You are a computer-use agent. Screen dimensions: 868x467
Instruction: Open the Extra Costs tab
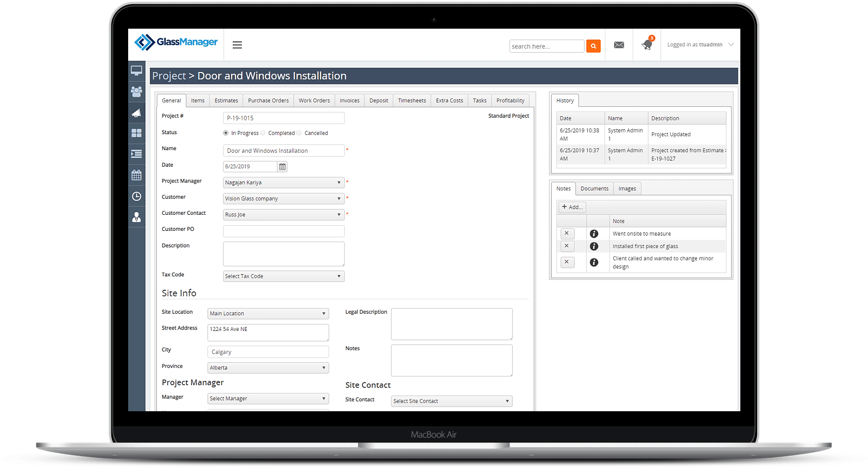pos(450,101)
